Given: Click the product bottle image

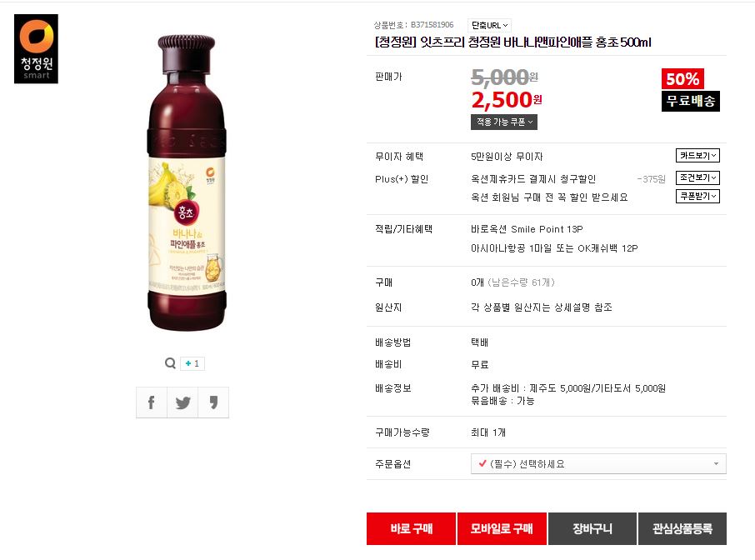Looking at the screenshot, I should [x=187, y=182].
